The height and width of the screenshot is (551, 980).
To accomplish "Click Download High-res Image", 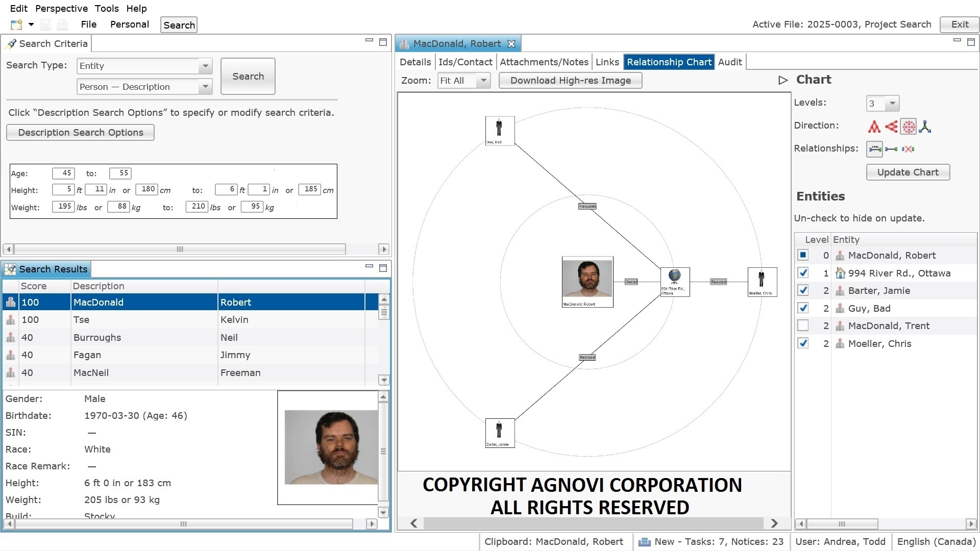I will point(570,80).
